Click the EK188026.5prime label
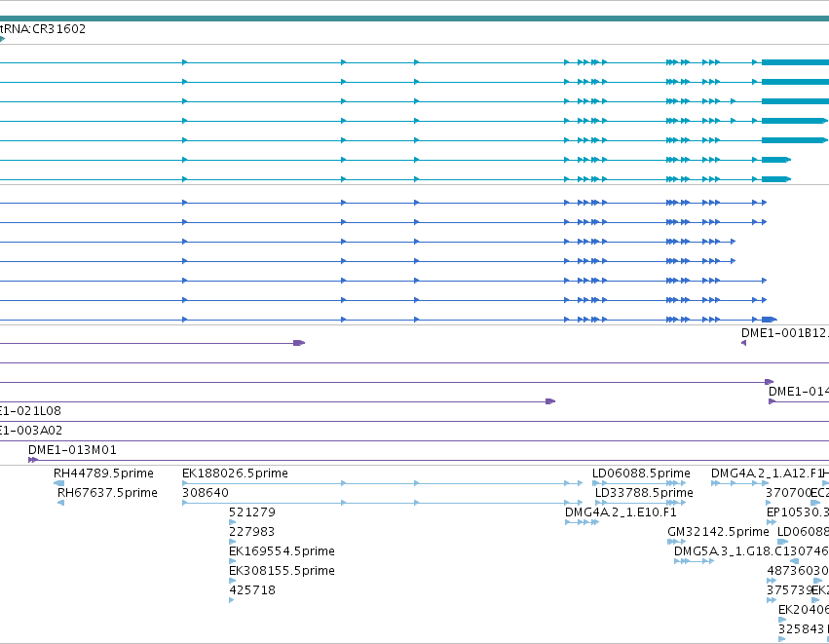The image size is (829, 644). tap(236, 474)
